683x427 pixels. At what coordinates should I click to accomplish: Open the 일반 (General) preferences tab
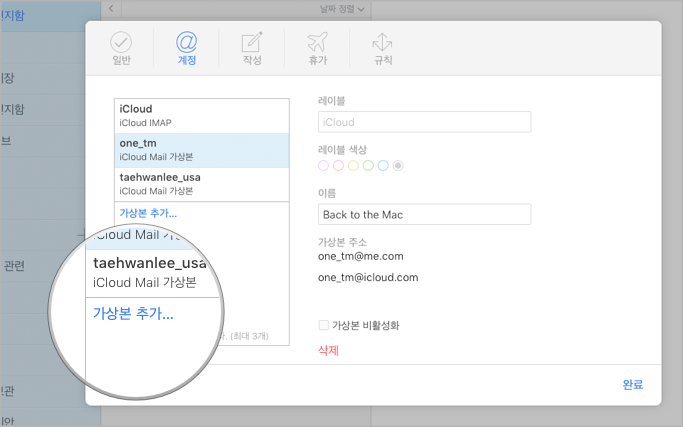click(x=121, y=48)
